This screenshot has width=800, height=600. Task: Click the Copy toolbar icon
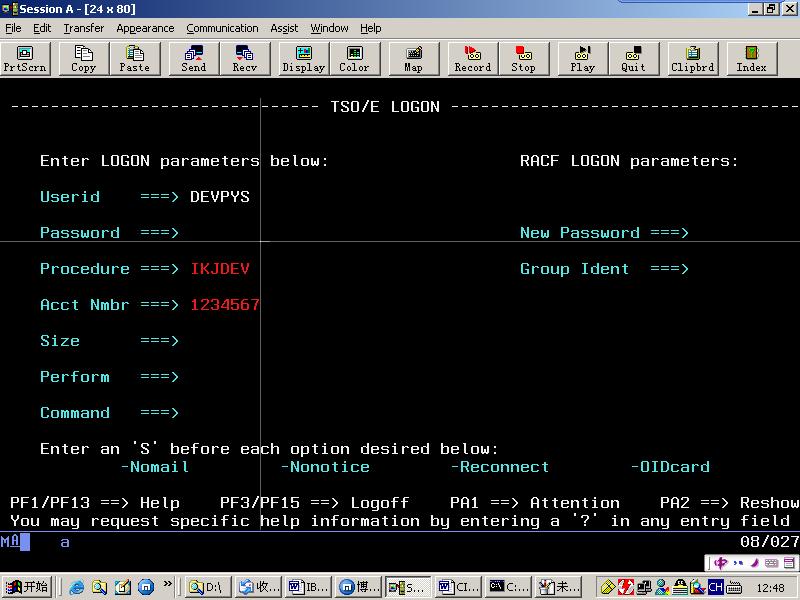click(x=84, y=59)
